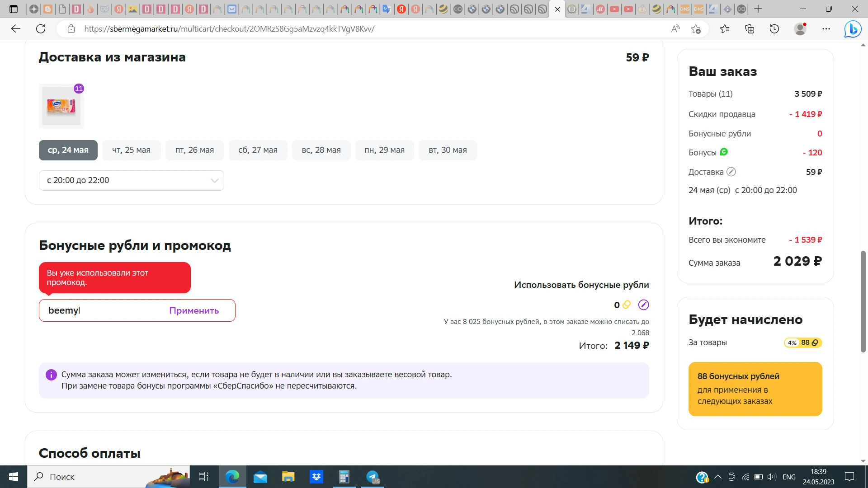This screenshot has height=488, width=868.
Task: Open Telegram from the taskbar
Action: [x=373, y=477]
